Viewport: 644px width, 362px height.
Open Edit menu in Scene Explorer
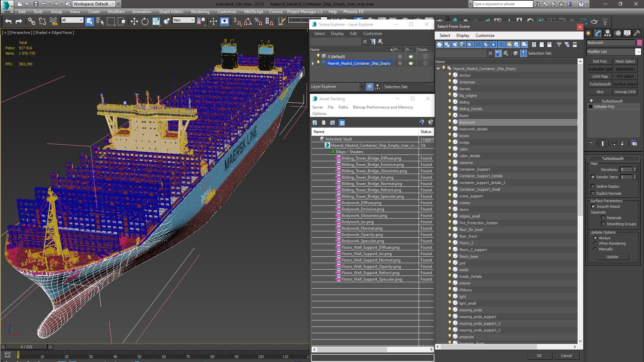[x=354, y=34]
